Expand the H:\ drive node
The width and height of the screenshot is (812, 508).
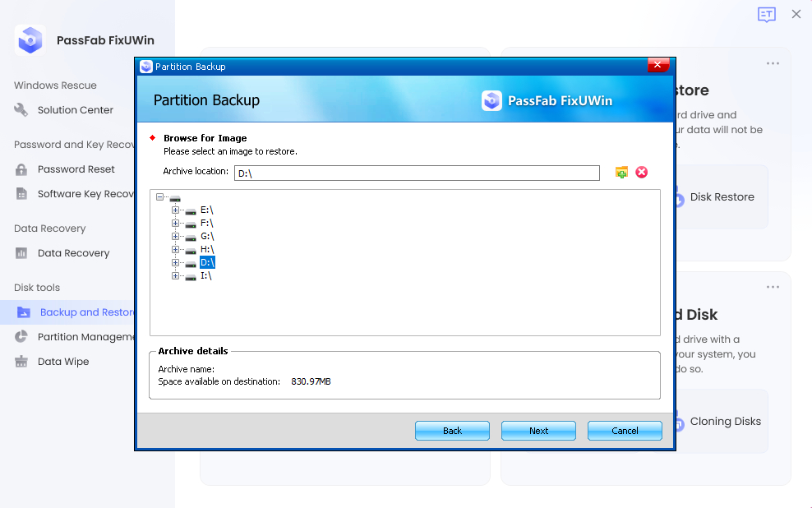175,250
